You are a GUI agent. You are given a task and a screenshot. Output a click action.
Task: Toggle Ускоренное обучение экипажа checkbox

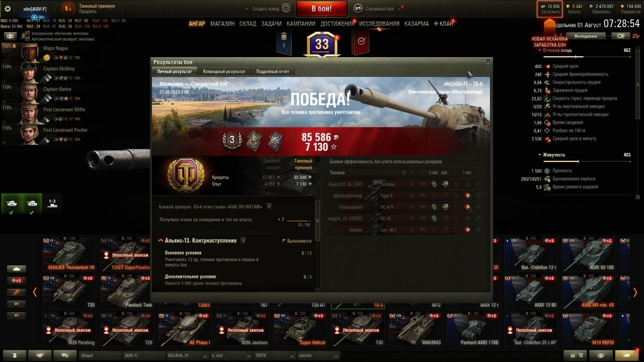28,33
